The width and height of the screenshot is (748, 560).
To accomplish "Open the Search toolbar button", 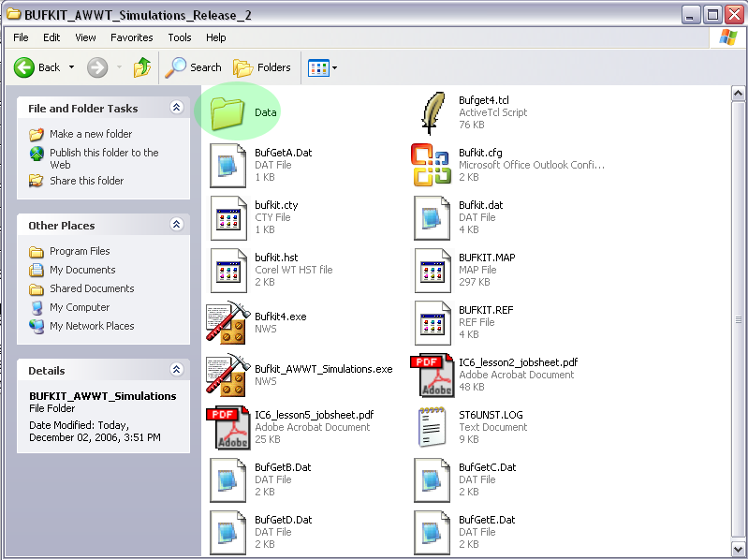I will (194, 67).
